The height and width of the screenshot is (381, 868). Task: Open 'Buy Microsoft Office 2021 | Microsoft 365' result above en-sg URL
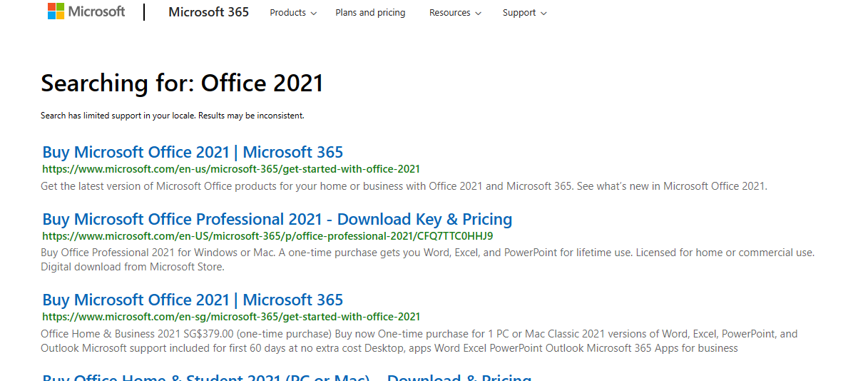193,300
